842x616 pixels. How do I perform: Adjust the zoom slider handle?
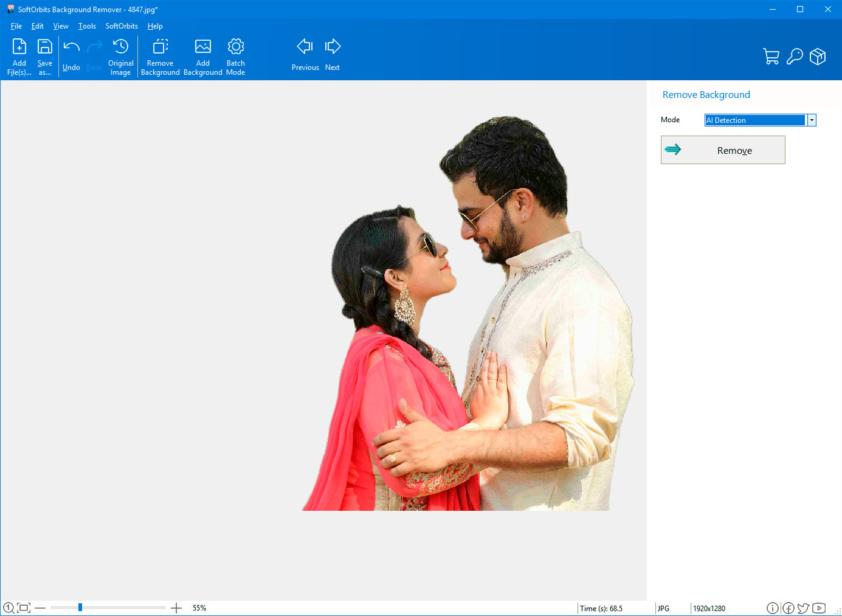[x=79, y=607]
